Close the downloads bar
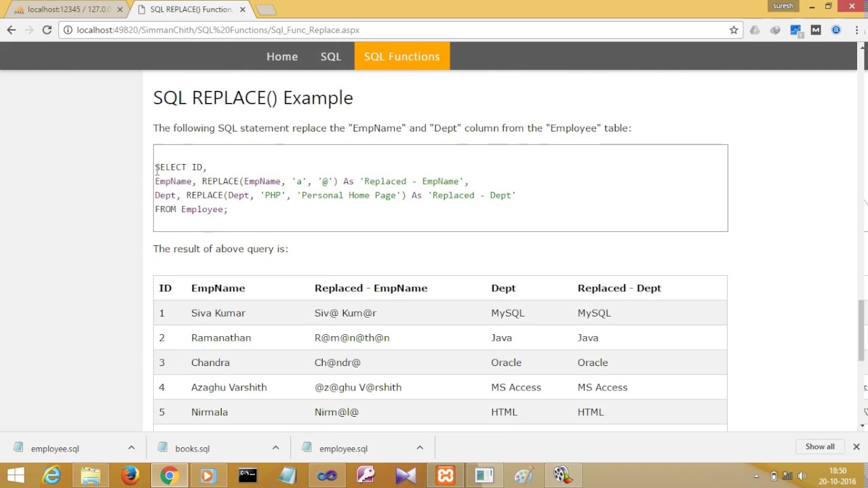Image resolution: width=868 pixels, height=488 pixels. pyautogui.click(x=856, y=447)
